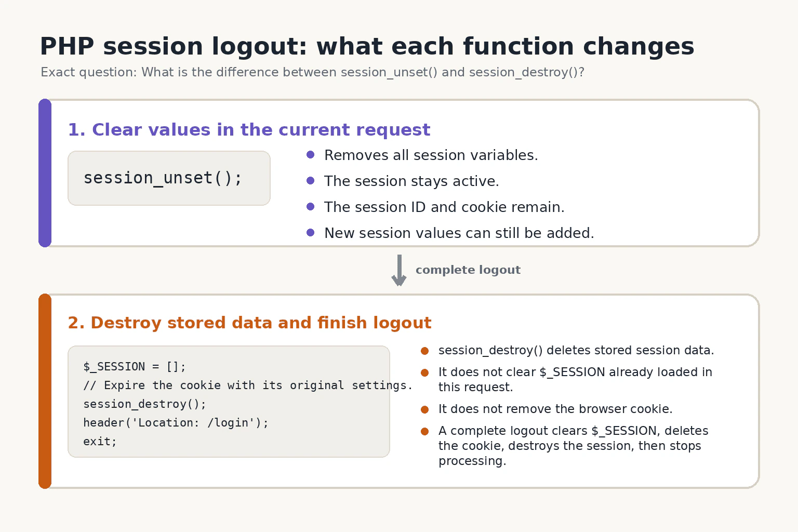The height and width of the screenshot is (532, 798).
Task: Click heading '2. Destroy stored data and finish logout'
Action: point(250,323)
